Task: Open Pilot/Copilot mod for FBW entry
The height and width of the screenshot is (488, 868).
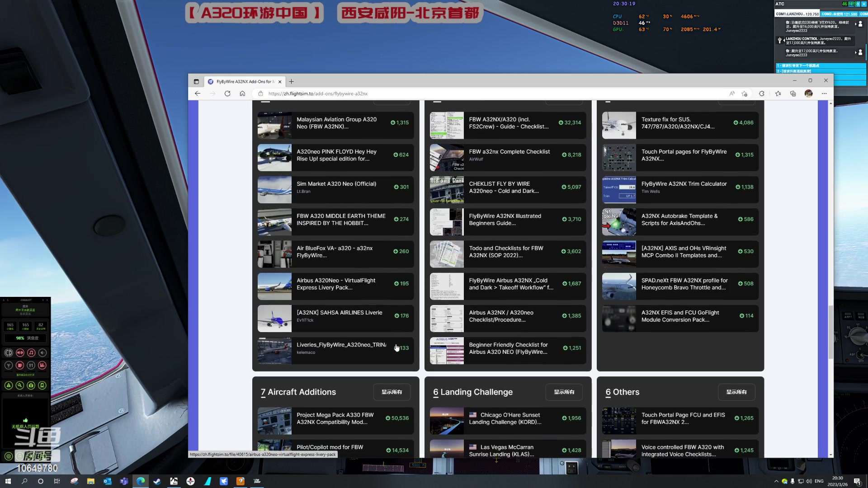Action: click(335, 448)
